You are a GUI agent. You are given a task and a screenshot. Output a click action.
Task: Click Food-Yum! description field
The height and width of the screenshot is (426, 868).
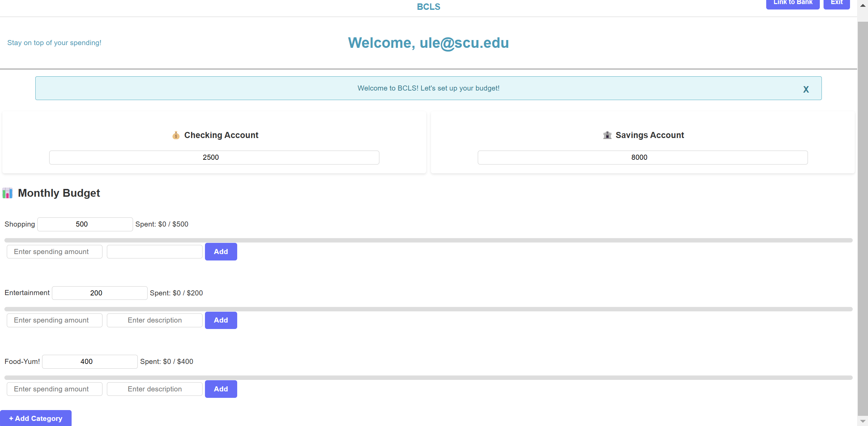click(x=154, y=389)
